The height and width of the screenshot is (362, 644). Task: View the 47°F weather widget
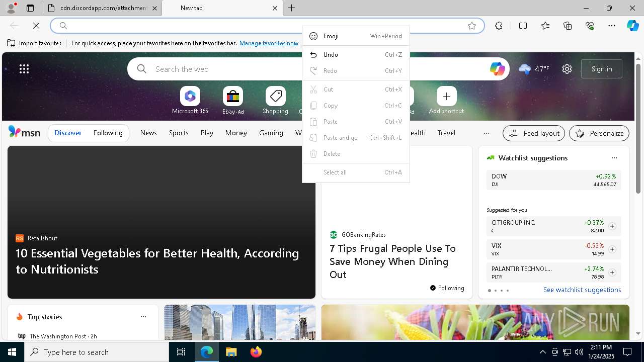pyautogui.click(x=534, y=69)
